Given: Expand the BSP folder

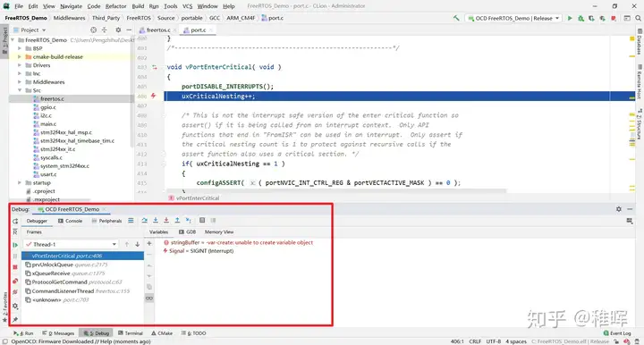Looking at the screenshot, I should tap(20, 48).
